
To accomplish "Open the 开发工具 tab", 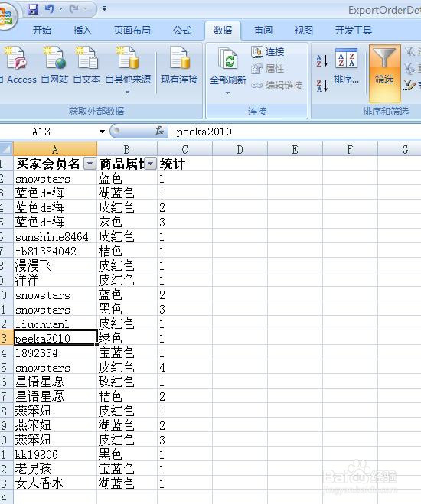I will 353,31.
